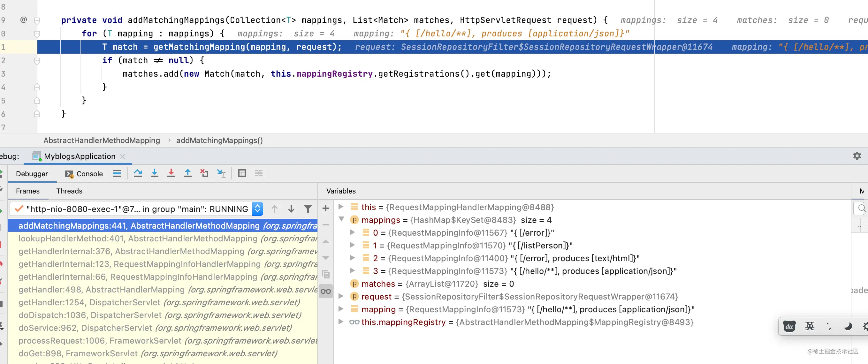
Task: Open the Threads tab
Action: pos(69,191)
